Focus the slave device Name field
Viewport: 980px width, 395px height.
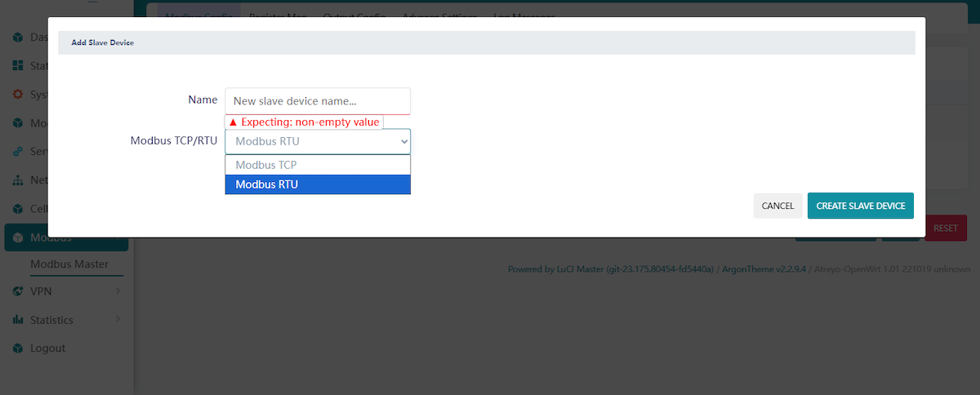coord(318,101)
